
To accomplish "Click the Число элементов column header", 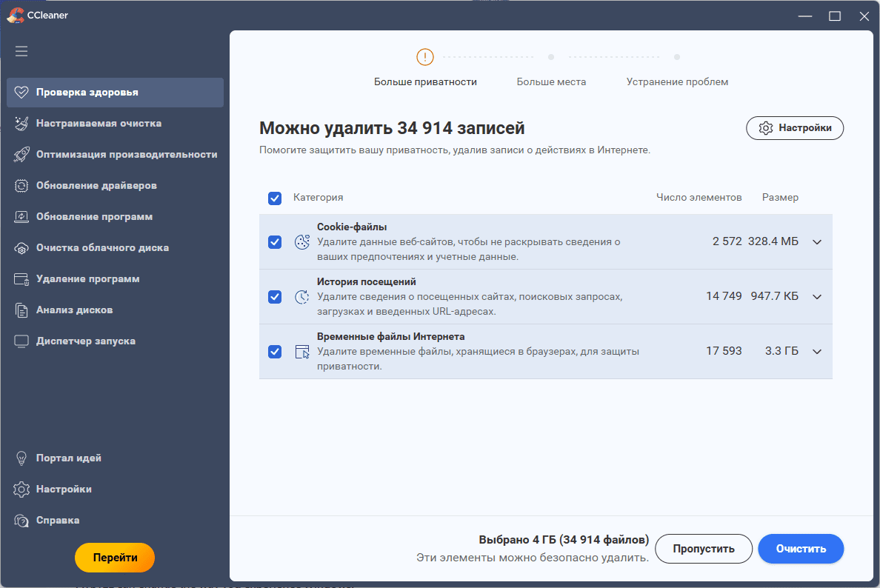I will coord(699,198).
